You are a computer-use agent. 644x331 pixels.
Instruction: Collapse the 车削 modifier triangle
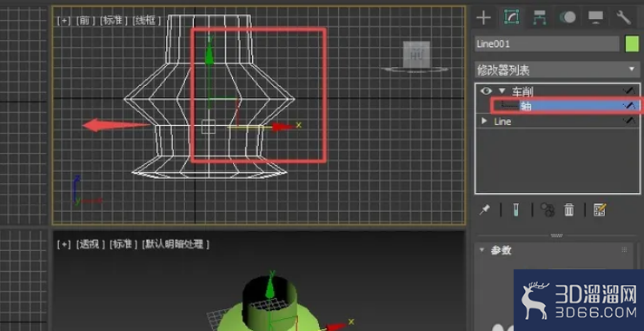click(x=501, y=90)
